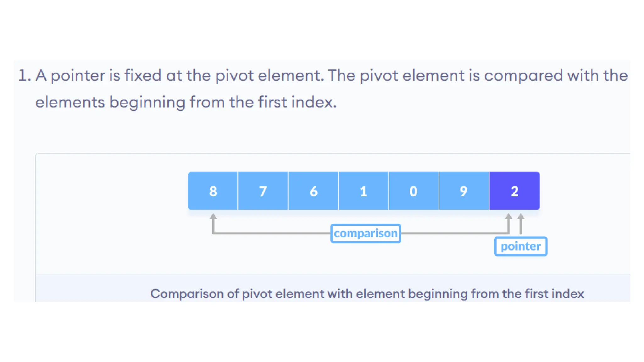Click the horizontal comparison connector line right segment
This screenshot has height=362, width=644.
point(455,233)
